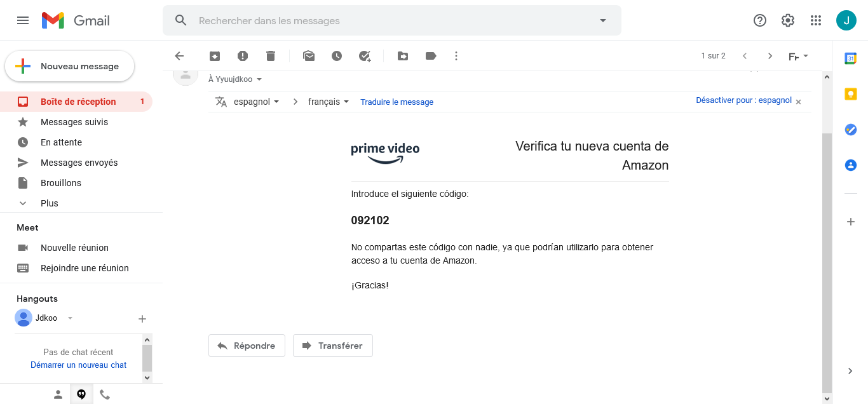This screenshot has height=404, width=868.
Task: Click the Répondre button
Action: click(x=247, y=346)
